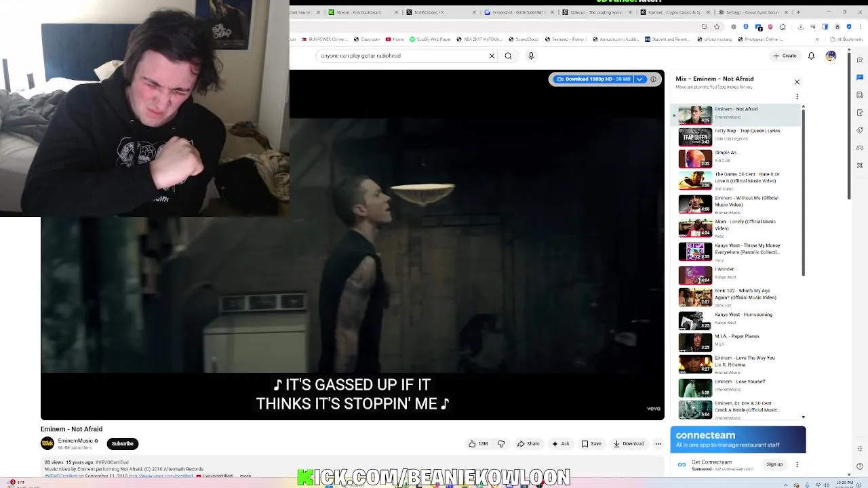Open Connecteam ad options menu

[797, 464]
